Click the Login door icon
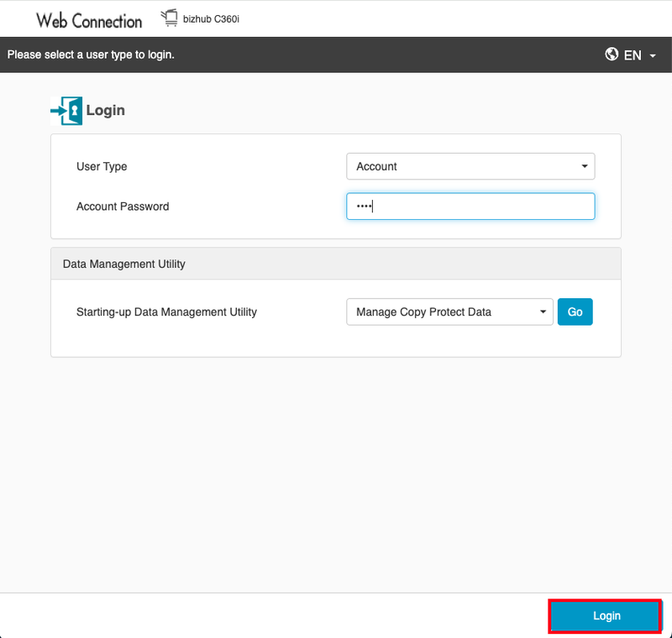The width and height of the screenshot is (672, 638). point(66,111)
